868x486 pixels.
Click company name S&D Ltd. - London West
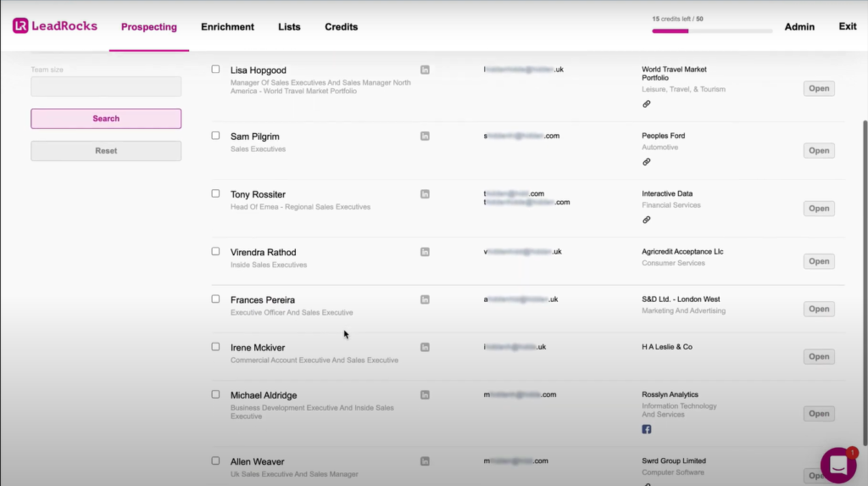click(681, 299)
